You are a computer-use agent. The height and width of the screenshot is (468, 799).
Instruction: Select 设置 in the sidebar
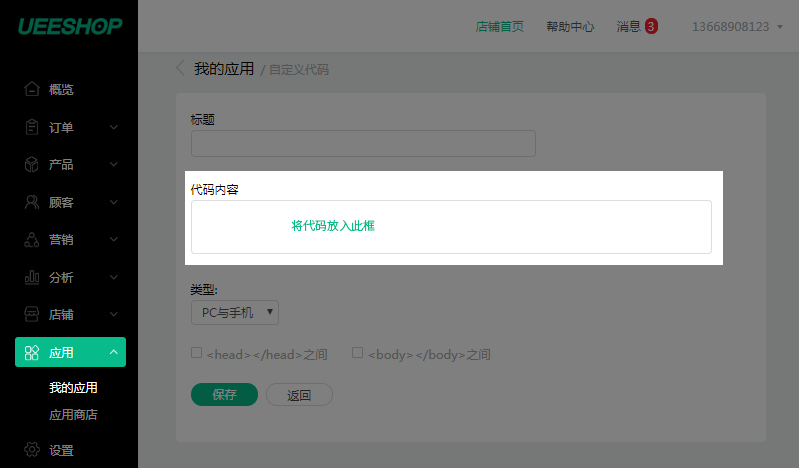coord(61,451)
